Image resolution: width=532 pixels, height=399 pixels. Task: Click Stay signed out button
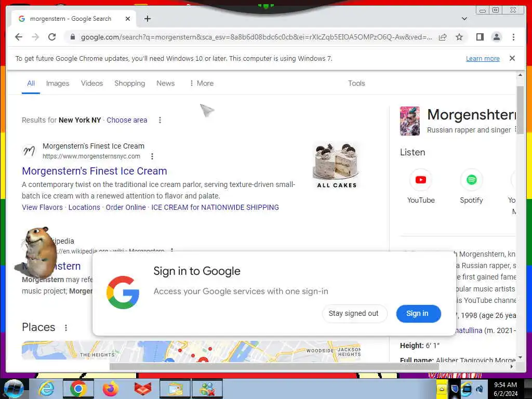pos(354,313)
